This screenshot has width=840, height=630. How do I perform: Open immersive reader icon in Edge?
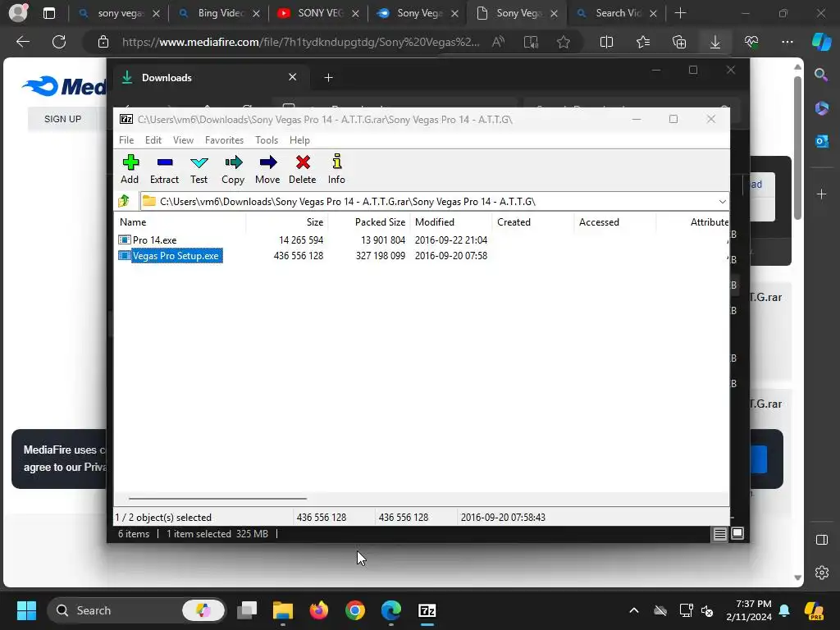531,42
